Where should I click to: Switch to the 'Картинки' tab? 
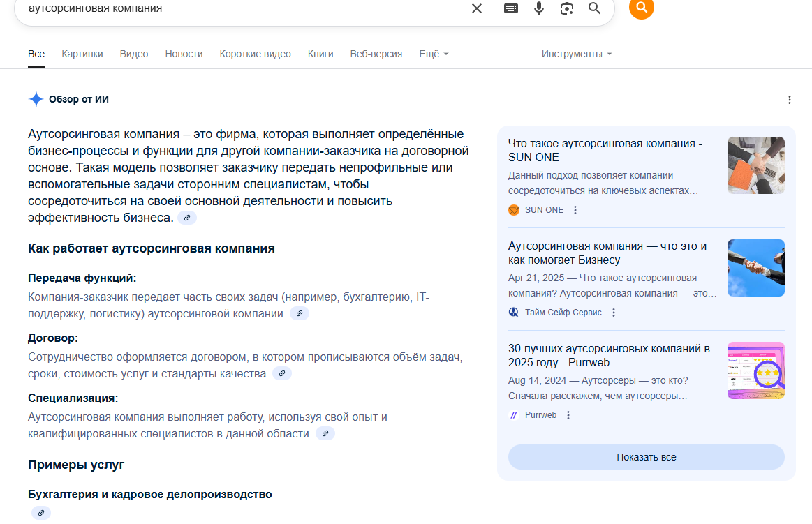tap(82, 54)
